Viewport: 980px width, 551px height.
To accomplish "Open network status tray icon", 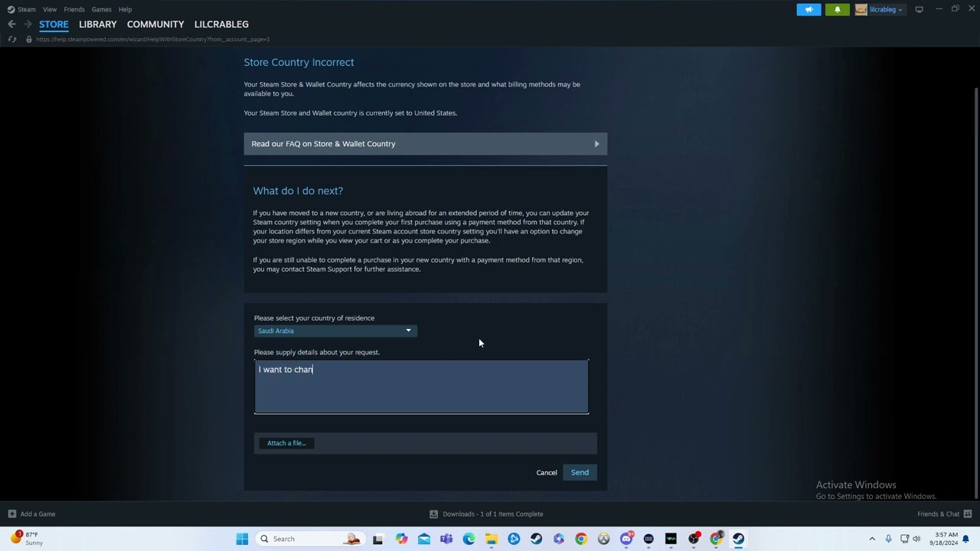I will coord(904,539).
